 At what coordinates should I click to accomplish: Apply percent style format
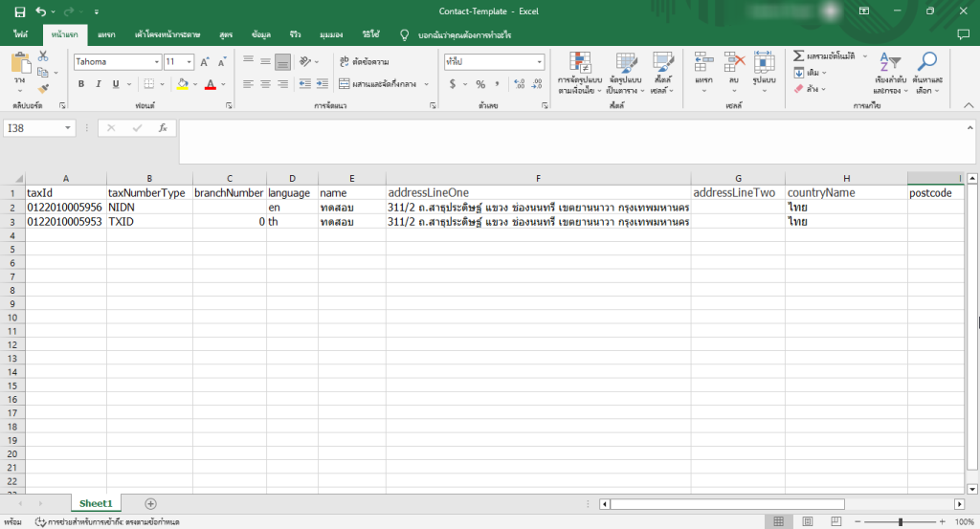[480, 83]
